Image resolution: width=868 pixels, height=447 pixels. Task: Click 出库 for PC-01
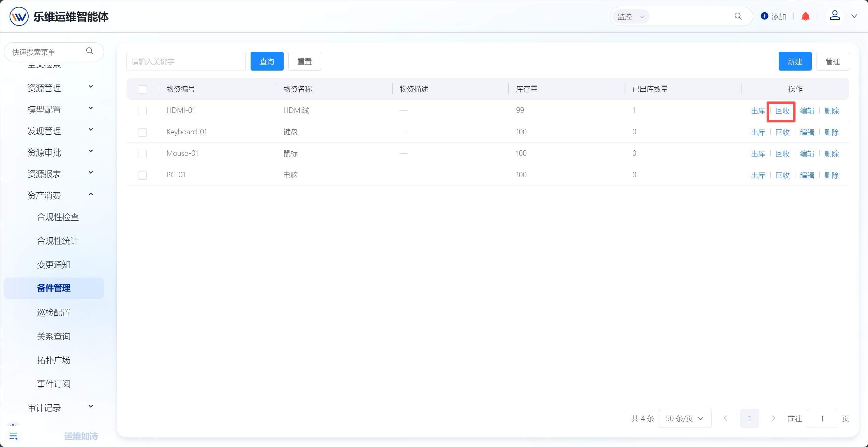(758, 175)
